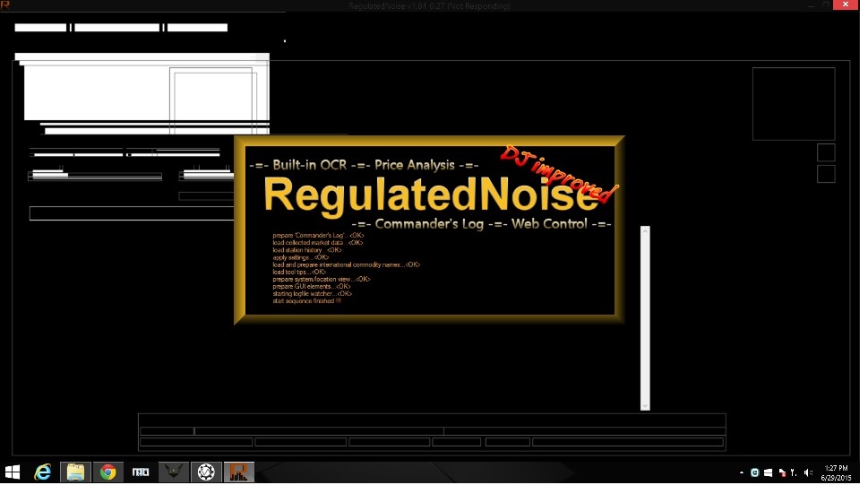
Task: Click "load and prepare international commodity names" line
Action: pos(347,265)
